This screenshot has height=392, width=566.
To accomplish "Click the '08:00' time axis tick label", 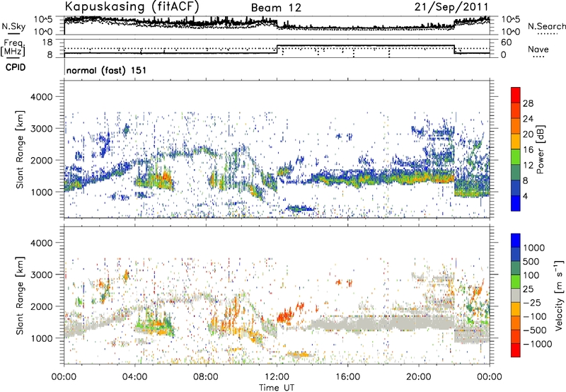I will [206, 377].
